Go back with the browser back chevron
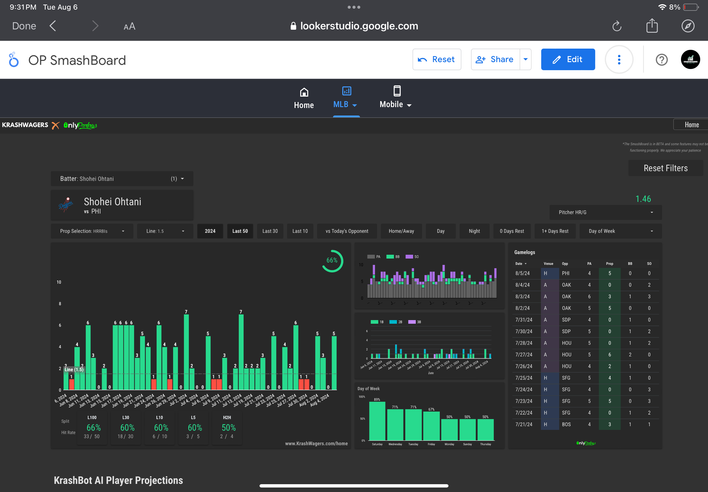 (x=53, y=26)
